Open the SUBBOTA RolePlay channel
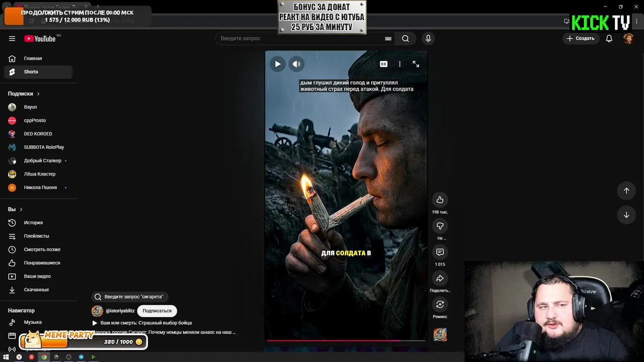This screenshot has width=644, height=362. pos(38,147)
